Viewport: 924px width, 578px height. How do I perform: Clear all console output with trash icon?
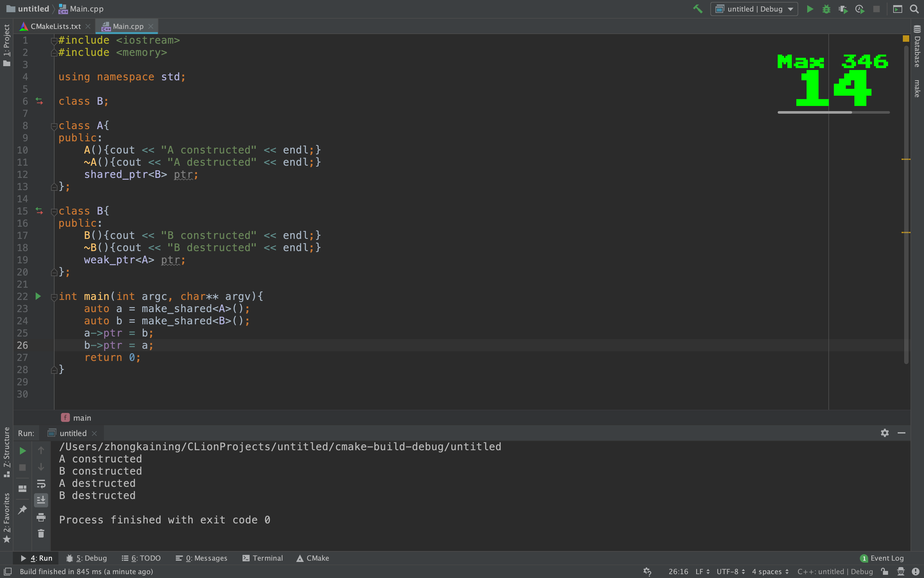(41, 533)
